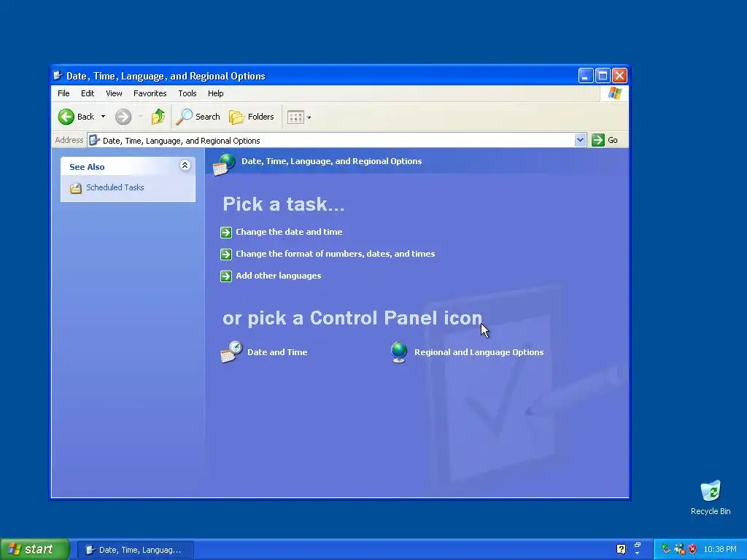Click the taskbar help question mark icon

coord(621,549)
